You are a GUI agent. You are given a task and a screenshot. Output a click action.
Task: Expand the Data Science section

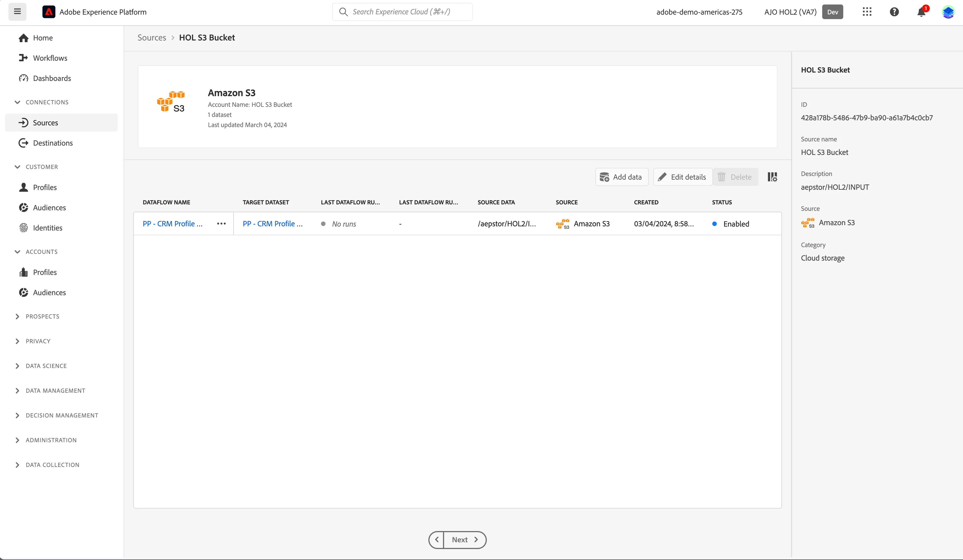pyautogui.click(x=40, y=366)
